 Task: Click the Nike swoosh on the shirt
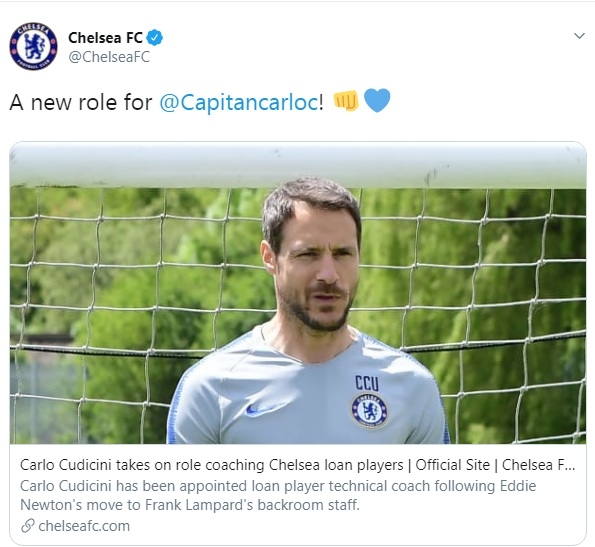262,409
